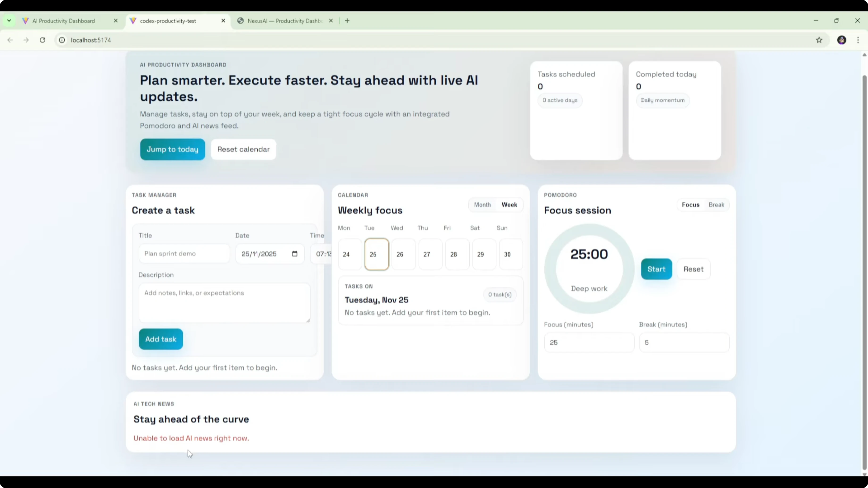Click the Jump to today button
Viewport: 868px width, 488px height.
[x=172, y=149]
